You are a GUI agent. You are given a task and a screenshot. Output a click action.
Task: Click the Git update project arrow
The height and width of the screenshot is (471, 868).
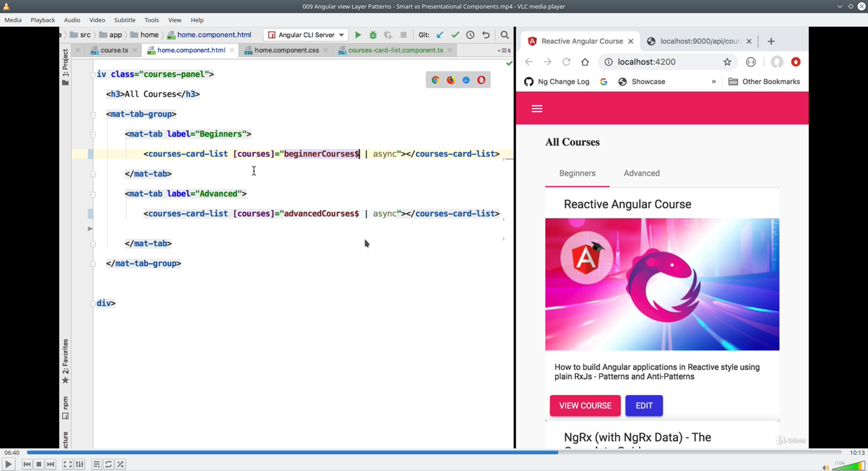pyautogui.click(x=440, y=35)
